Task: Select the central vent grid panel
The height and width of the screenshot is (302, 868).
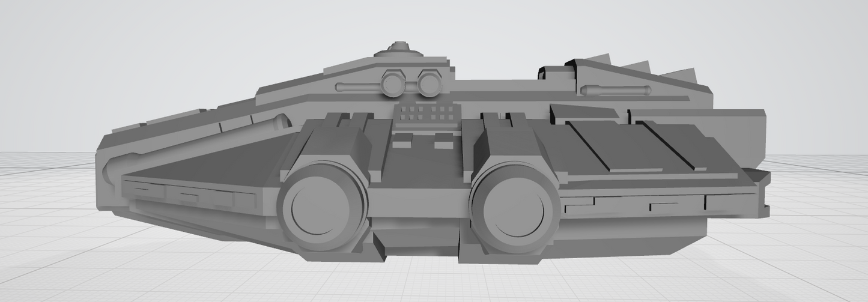Action: click(x=426, y=113)
